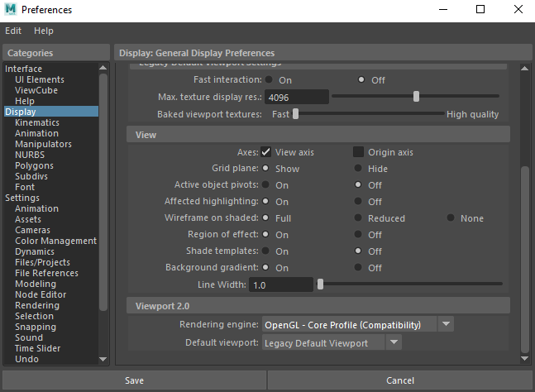Select Sound category
535x392 pixels.
pyautogui.click(x=29, y=337)
